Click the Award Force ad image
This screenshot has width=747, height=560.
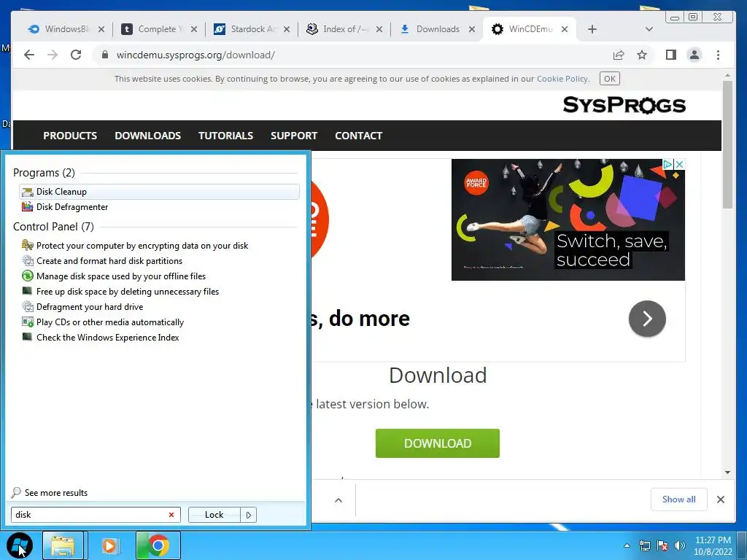568,219
